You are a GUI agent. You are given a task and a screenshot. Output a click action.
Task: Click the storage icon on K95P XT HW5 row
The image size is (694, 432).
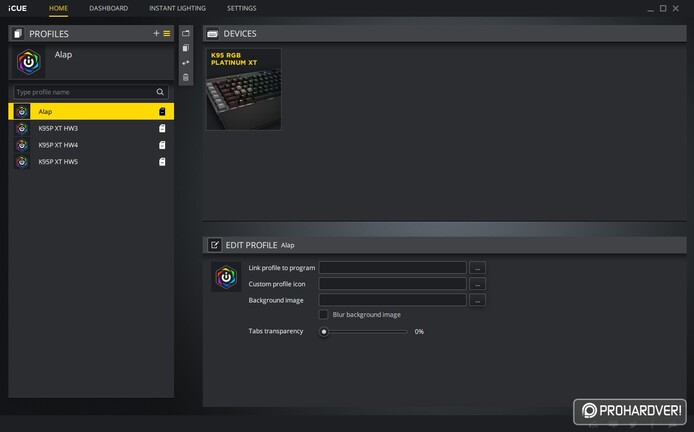pyautogui.click(x=162, y=162)
